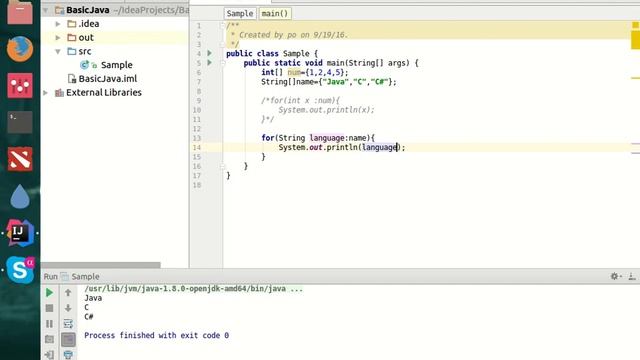Click the Pause output icon
This screenshot has width=640, height=360.
(x=49, y=324)
